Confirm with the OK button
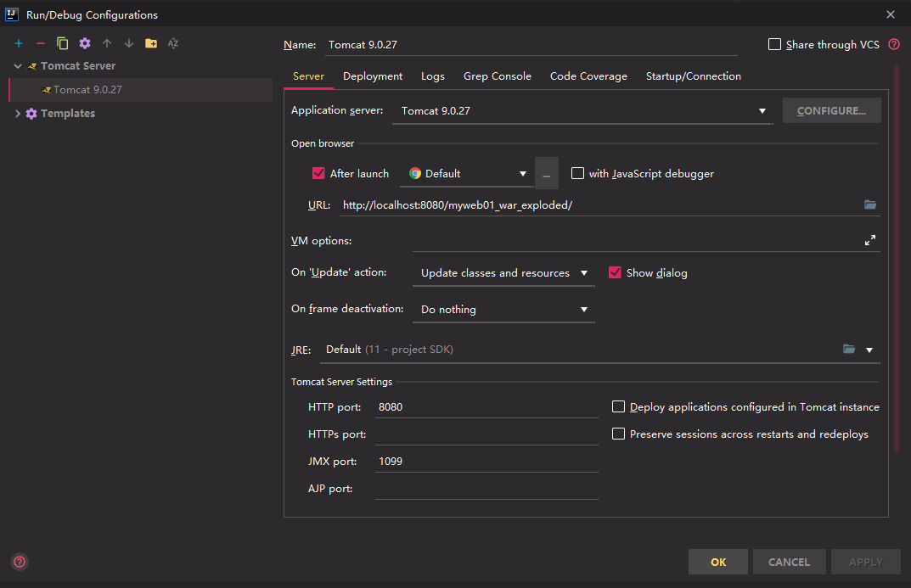This screenshot has height=588, width=911. pyautogui.click(x=718, y=562)
